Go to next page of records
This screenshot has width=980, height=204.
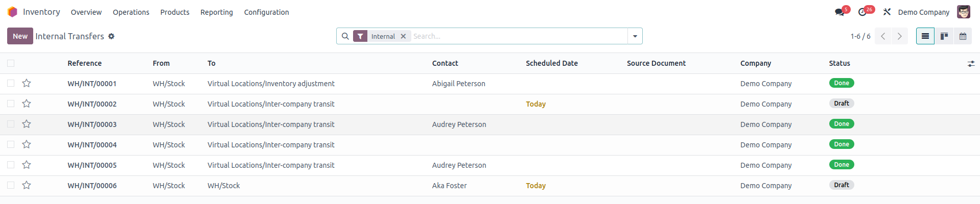coord(900,36)
